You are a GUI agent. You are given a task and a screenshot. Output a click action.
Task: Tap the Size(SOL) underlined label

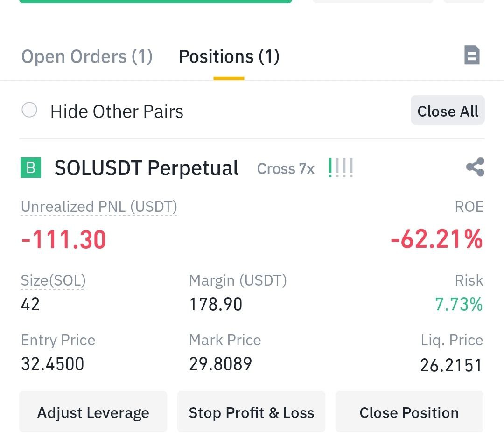click(53, 280)
